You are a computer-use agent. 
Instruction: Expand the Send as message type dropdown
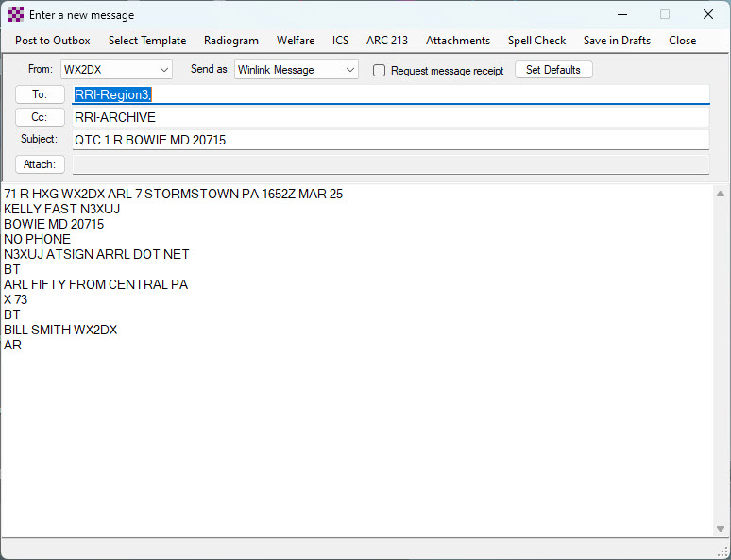point(350,70)
